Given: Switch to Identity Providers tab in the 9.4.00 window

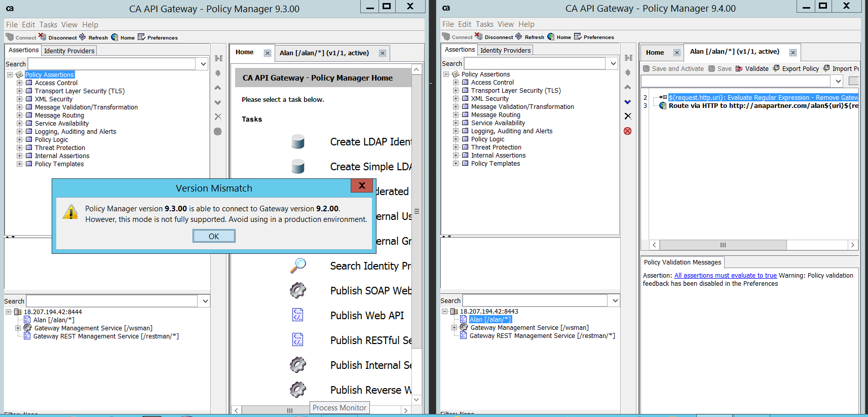Looking at the screenshot, I should [505, 50].
